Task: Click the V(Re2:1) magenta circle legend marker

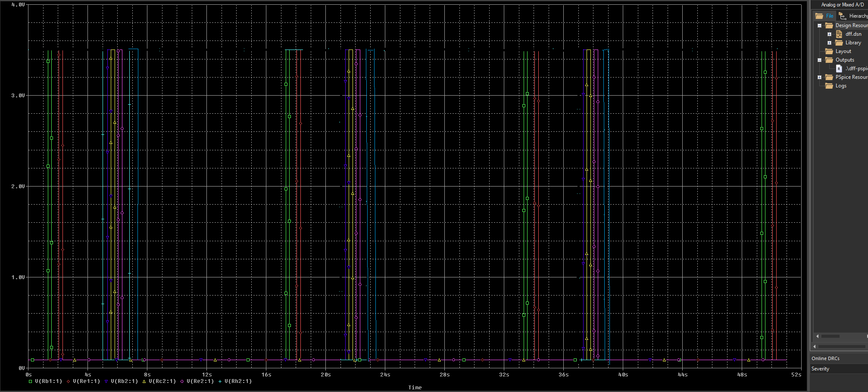Action: (x=182, y=381)
